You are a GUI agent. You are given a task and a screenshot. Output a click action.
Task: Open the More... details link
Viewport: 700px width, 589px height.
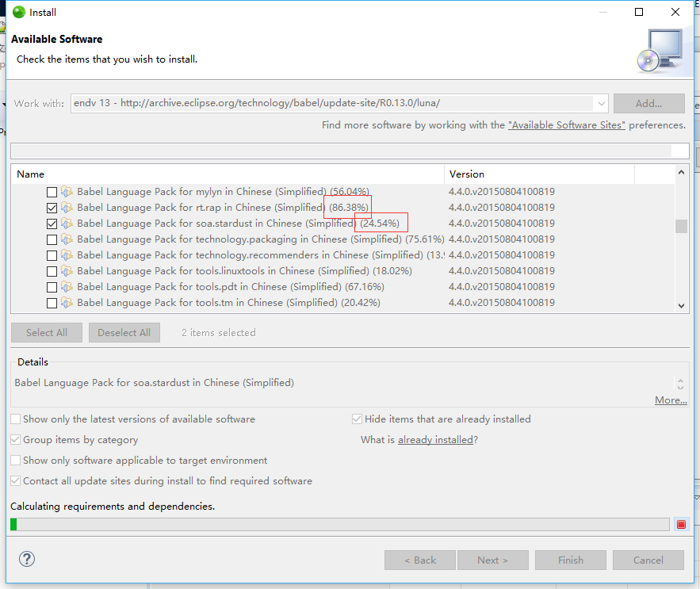point(671,400)
